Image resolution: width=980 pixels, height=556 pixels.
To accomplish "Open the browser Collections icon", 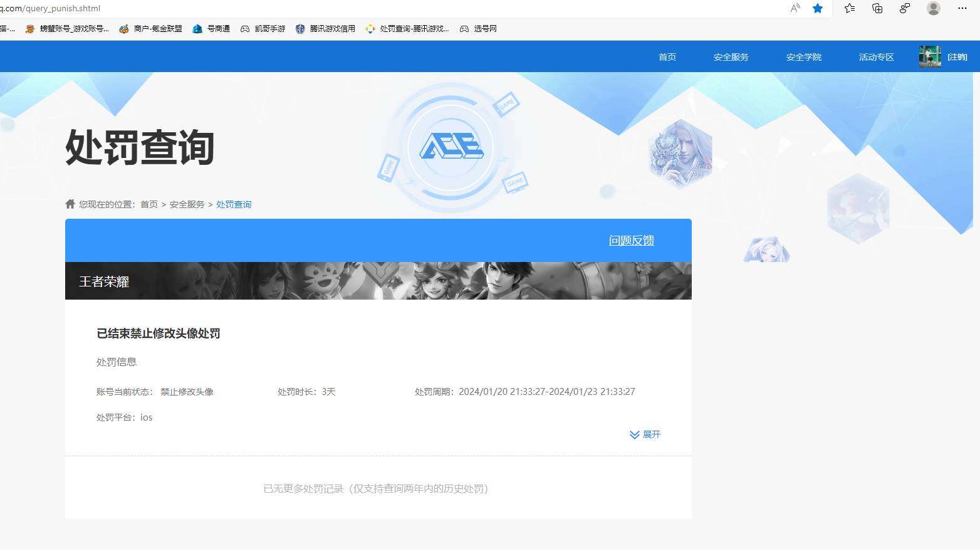I will 877,8.
